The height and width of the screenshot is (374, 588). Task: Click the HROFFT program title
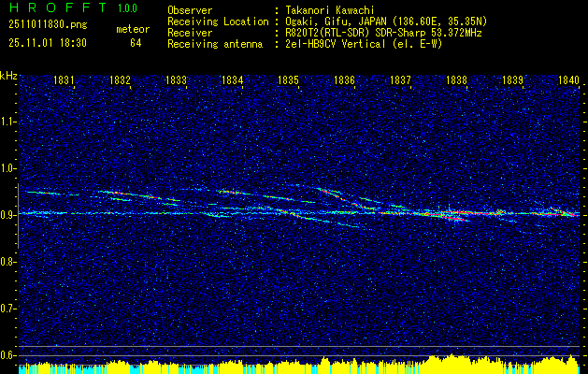58,7
